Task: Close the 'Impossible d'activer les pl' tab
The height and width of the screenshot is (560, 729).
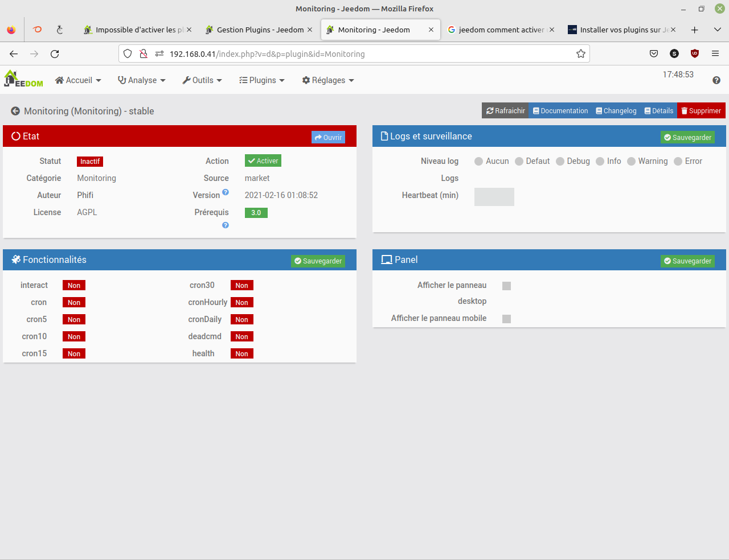Action: pyautogui.click(x=189, y=30)
